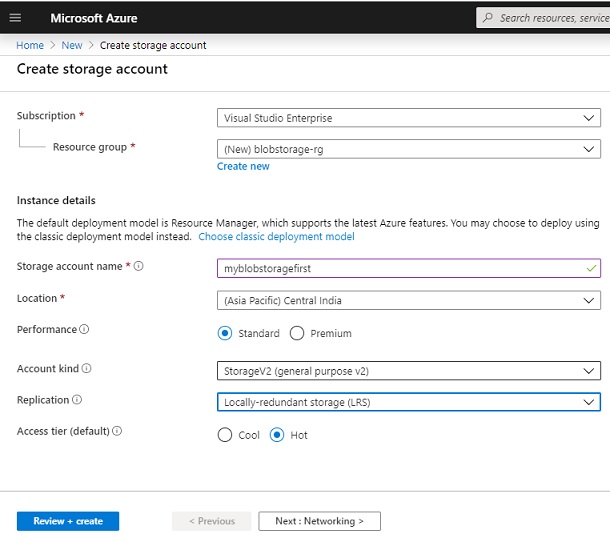This screenshot has width=610, height=542.
Task: Click info icon beside Storage account name
Action: pos(138,266)
